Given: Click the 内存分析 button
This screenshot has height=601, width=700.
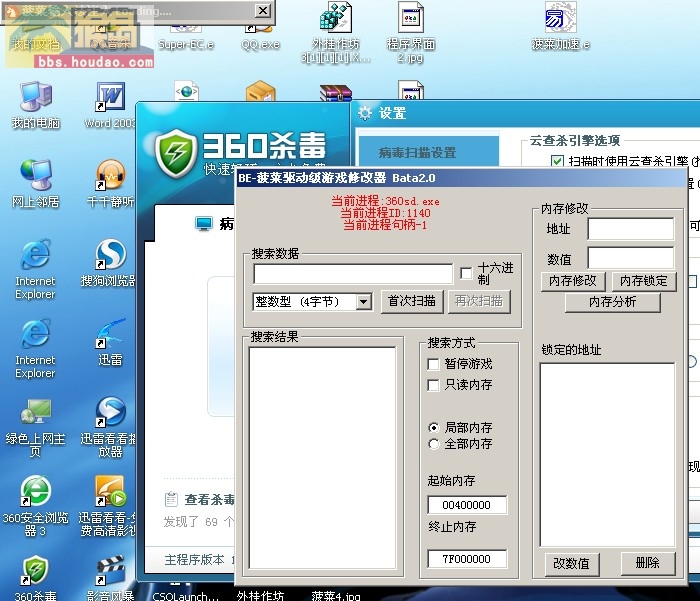Looking at the screenshot, I should [612, 302].
